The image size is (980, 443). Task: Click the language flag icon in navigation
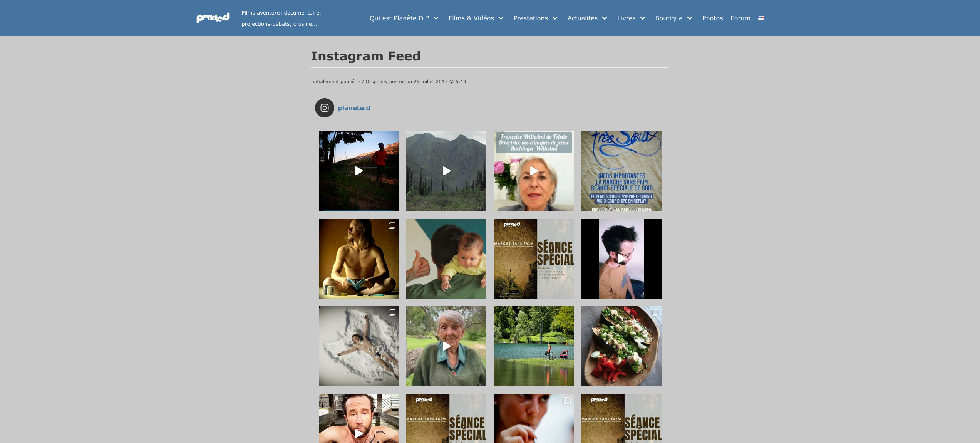(761, 18)
